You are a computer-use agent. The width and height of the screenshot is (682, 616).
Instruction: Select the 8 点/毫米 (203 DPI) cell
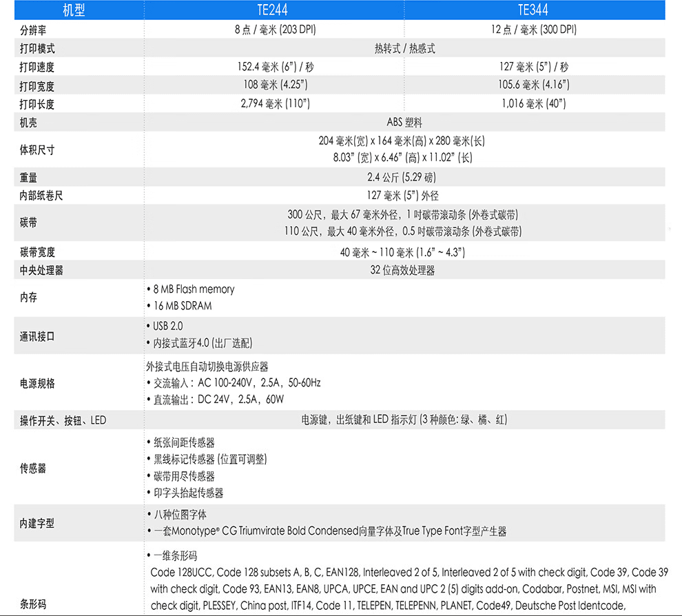point(275,30)
